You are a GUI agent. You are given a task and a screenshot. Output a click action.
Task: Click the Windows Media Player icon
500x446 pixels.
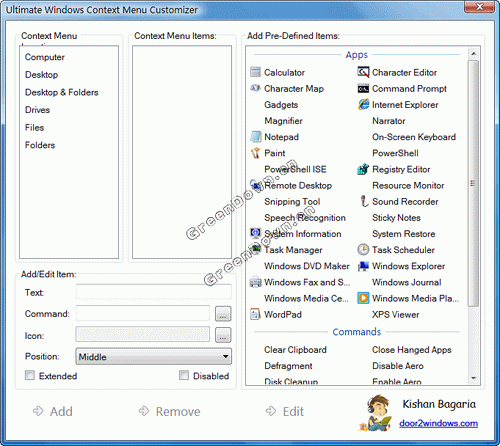click(x=363, y=298)
